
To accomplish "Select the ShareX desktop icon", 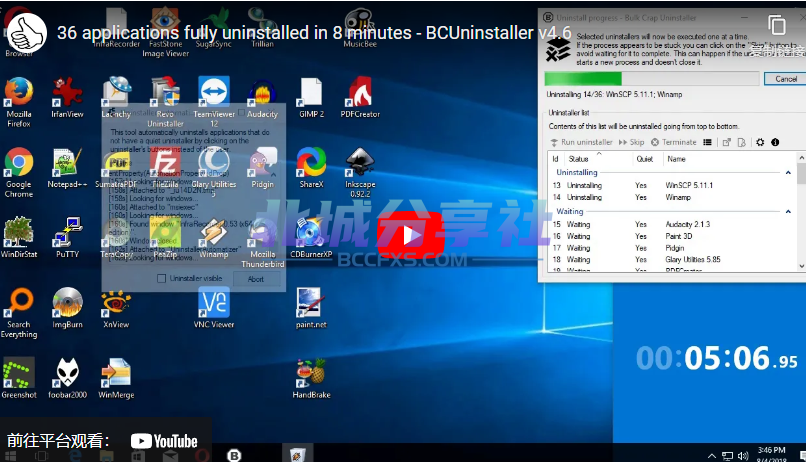I will [x=312, y=168].
